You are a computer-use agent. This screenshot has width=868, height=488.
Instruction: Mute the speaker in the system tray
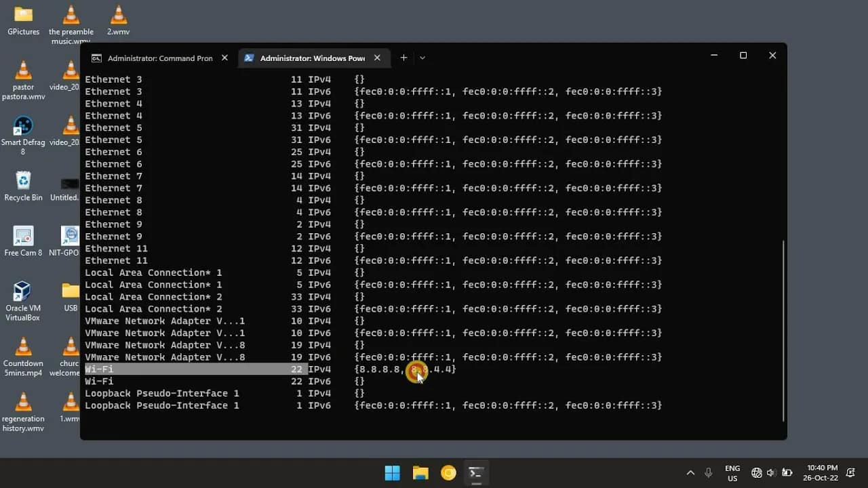(x=772, y=472)
